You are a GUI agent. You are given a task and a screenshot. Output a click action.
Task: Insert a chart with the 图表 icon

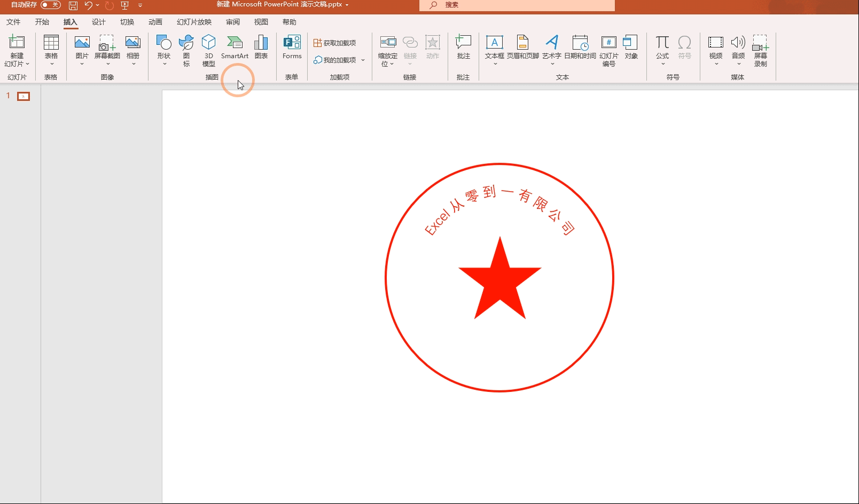(261, 47)
